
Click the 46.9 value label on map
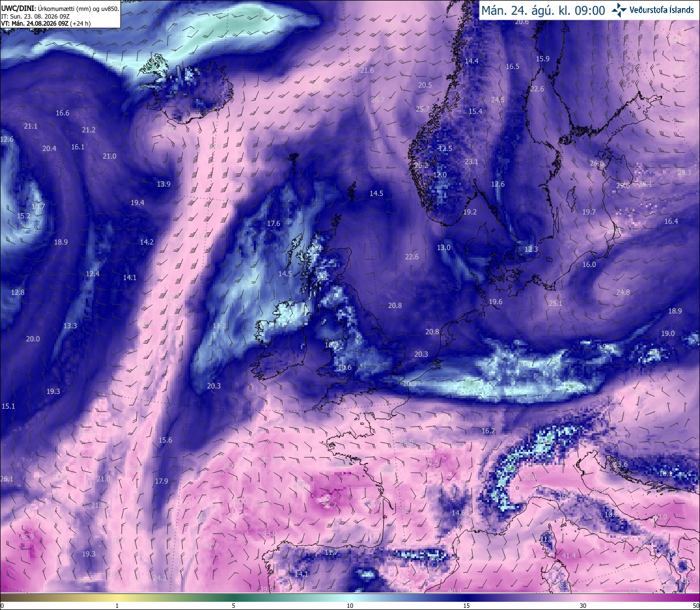pyautogui.click(x=27, y=537)
